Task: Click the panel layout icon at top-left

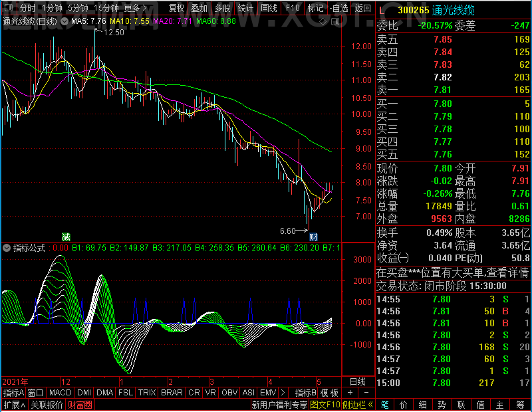Action: 9,7
